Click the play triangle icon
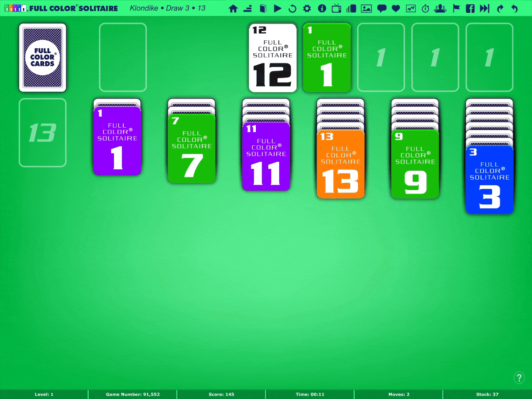532x399 pixels. [278, 8]
